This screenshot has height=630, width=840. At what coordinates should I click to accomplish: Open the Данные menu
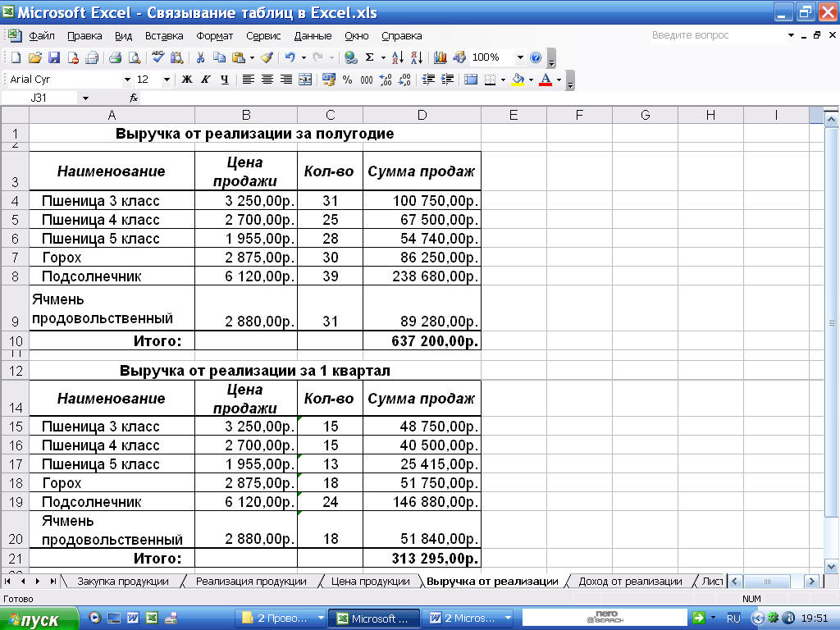pyautogui.click(x=313, y=36)
